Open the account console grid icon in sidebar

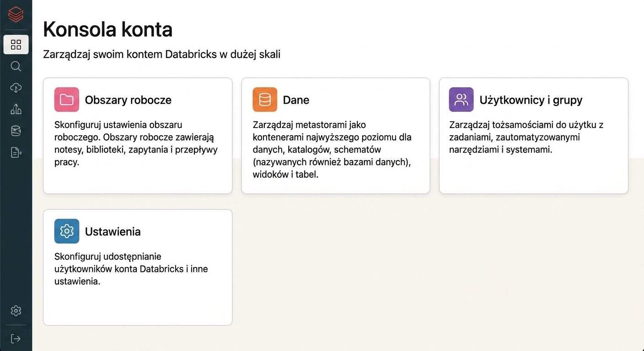(x=16, y=44)
